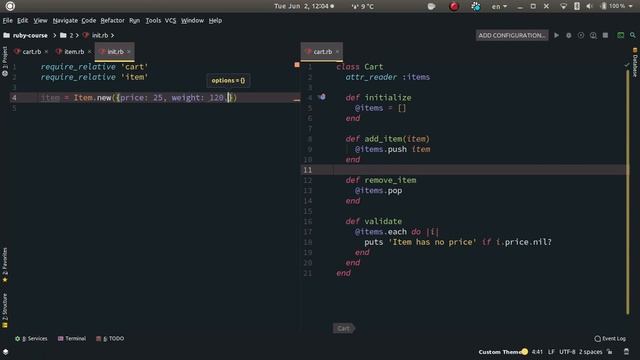Run with coverage icon in toolbar
Image resolution: width=640 pixels, height=360 pixels.
(581, 36)
